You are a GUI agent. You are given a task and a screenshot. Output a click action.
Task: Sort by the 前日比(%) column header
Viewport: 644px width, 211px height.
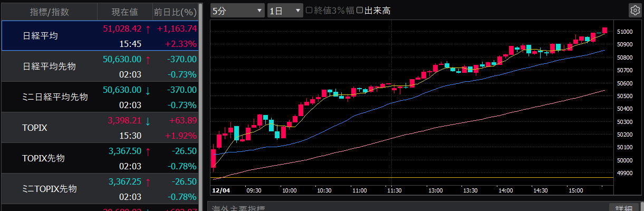[x=175, y=11]
